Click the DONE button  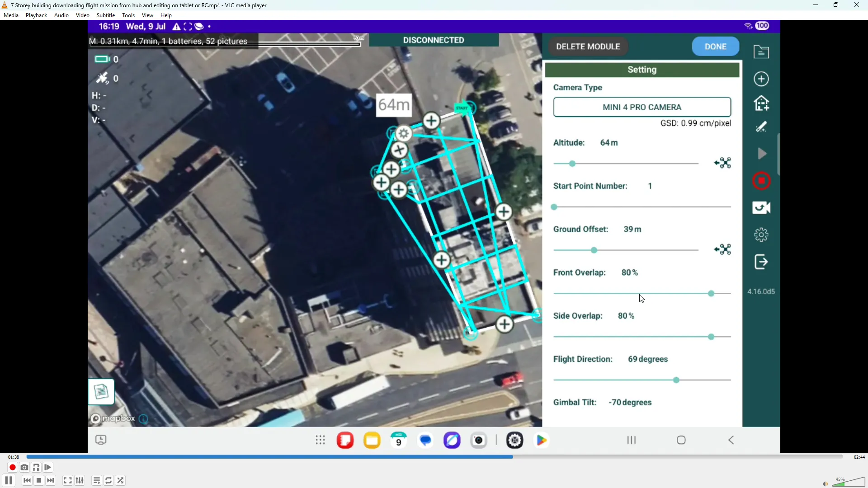pos(715,47)
